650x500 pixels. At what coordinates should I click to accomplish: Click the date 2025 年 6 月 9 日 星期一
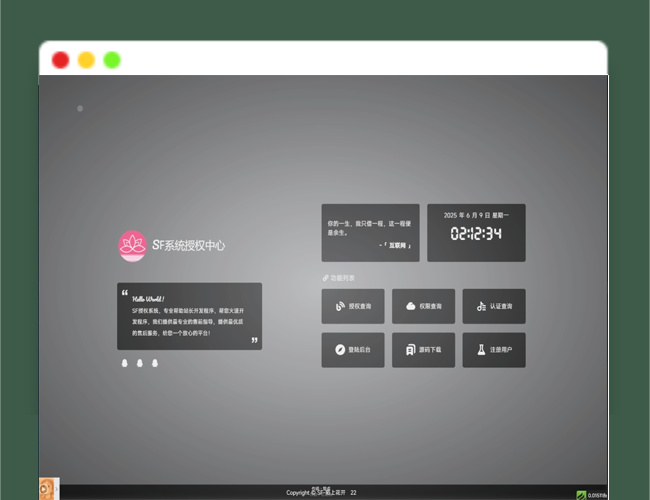476,215
